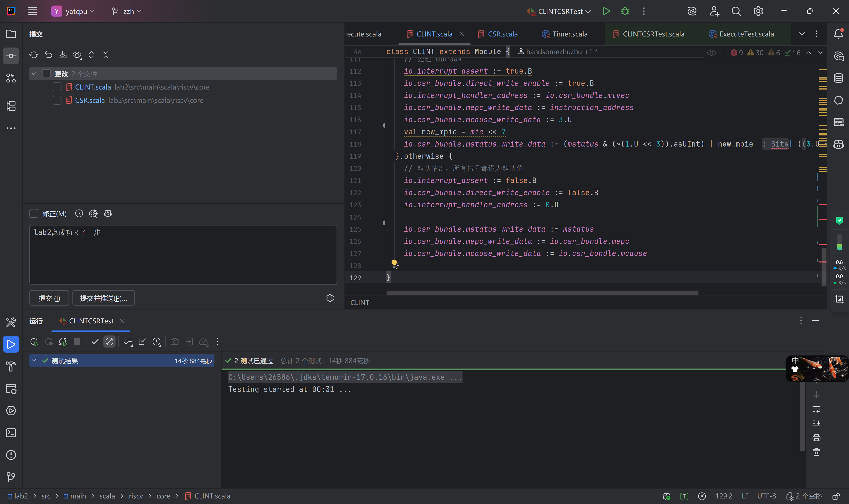Collapse the 更改 changes tree node
The height and width of the screenshot is (504, 849).
point(34,73)
